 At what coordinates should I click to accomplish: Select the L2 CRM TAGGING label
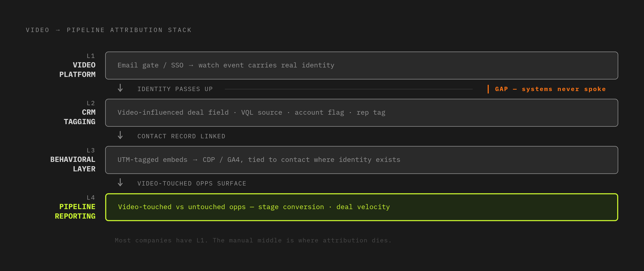point(79,113)
